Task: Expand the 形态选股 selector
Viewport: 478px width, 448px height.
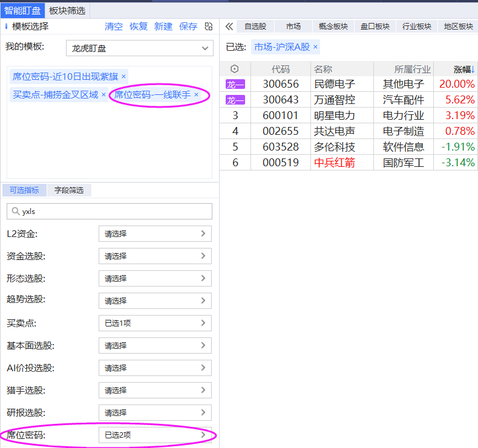Action: point(155,278)
